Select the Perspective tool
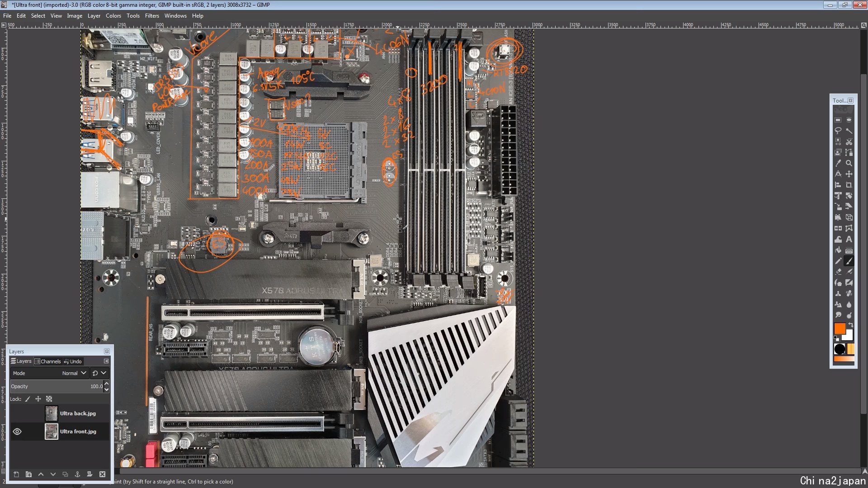 point(849,218)
